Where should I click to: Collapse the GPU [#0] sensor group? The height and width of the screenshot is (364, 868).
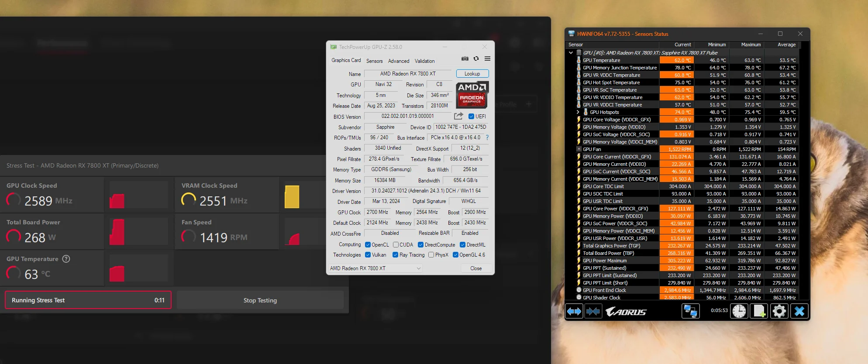(571, 53)
